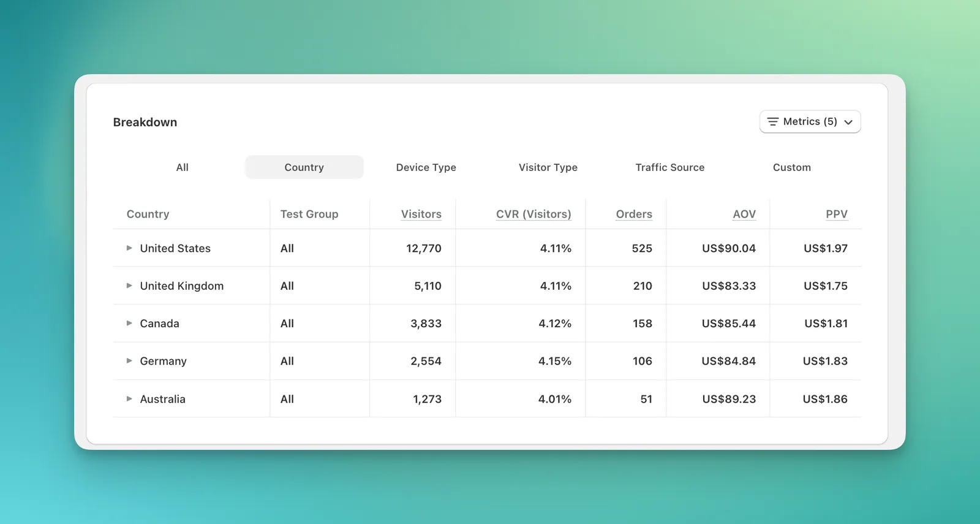Screen dimensions: 980x524
Task: Click AOV value US$83.33
Action: click(x=729, y=286)
